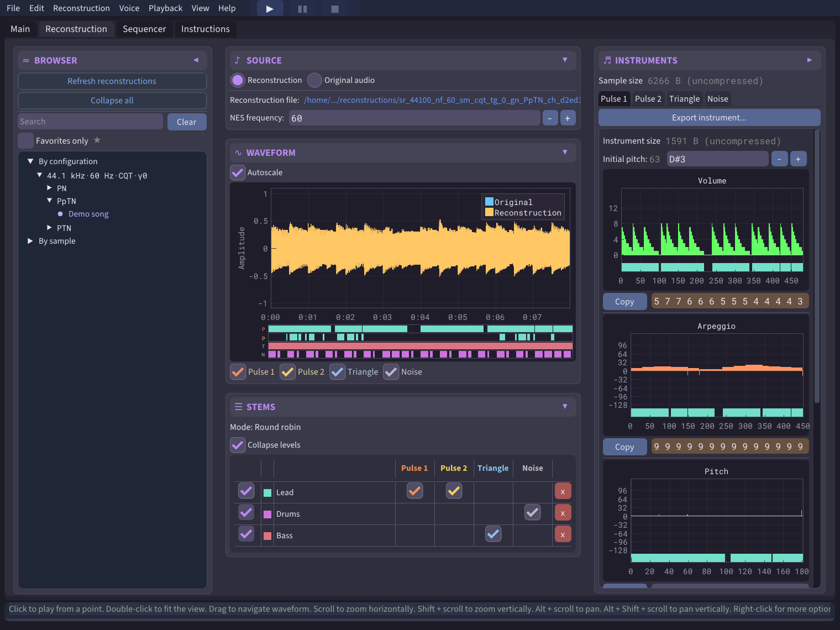Stop playback with the stop button
The height and width of the screenshot is (630, 840).
335,8
